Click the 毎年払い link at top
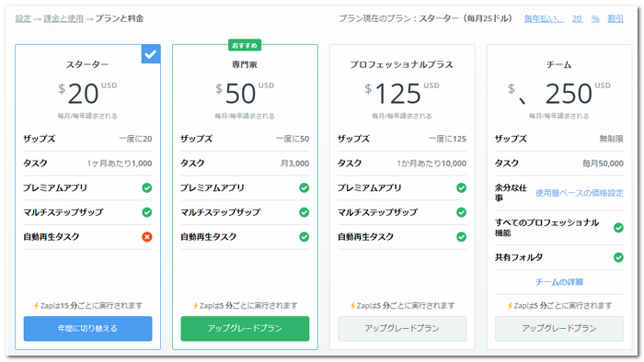 tap(544, 18)
